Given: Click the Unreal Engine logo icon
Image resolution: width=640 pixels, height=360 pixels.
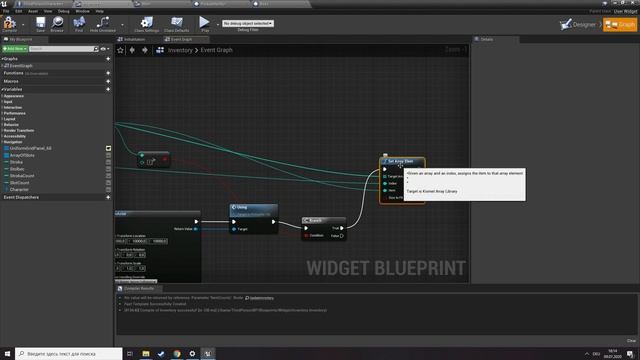Looking at the screenshot, I should [4, 4].
